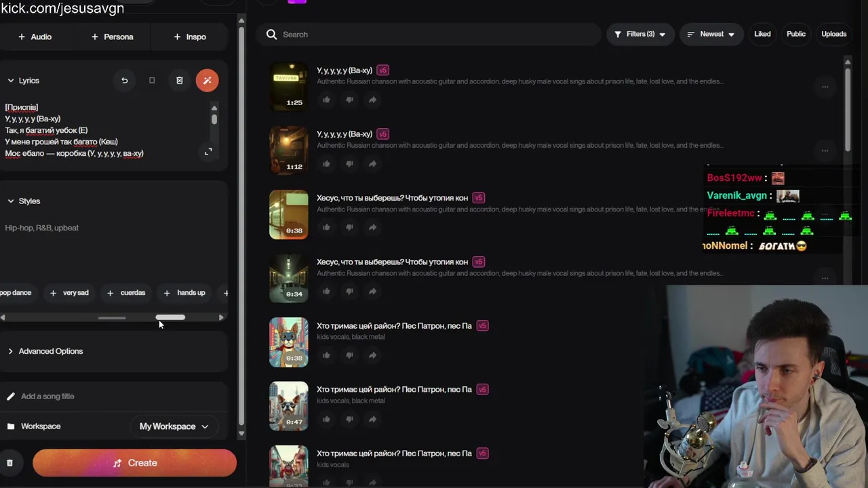Click the v5 badge on the first song
The height and width of the screenshot is (488, 868).
pyautogui.click(x=382, y=70)
